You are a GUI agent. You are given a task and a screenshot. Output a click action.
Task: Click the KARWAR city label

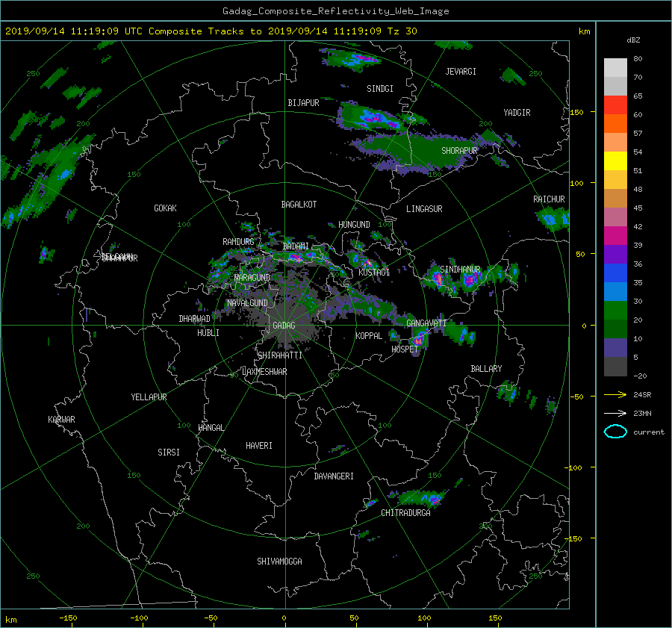(x=61, y=420)
